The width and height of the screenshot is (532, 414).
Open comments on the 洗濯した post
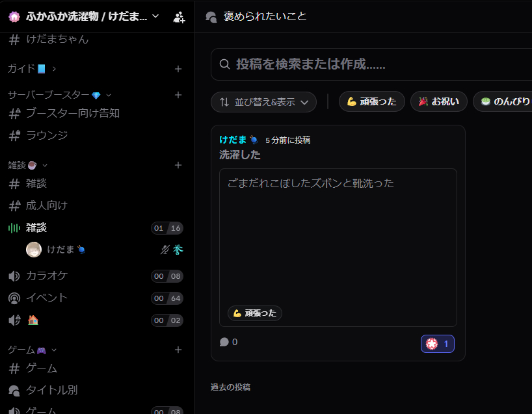228,342
